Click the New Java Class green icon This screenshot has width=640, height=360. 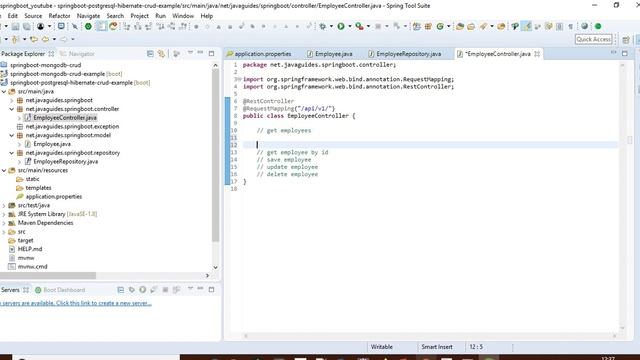[440, 27]
